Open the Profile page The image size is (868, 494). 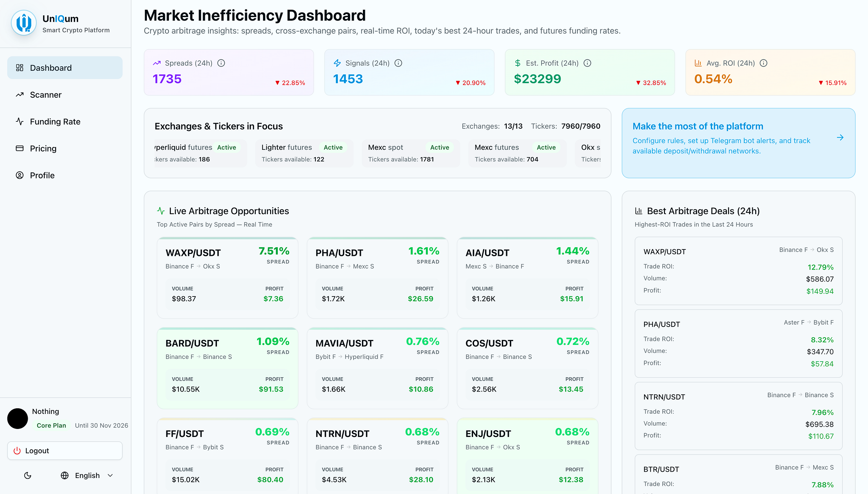click(x=65, y=175)
